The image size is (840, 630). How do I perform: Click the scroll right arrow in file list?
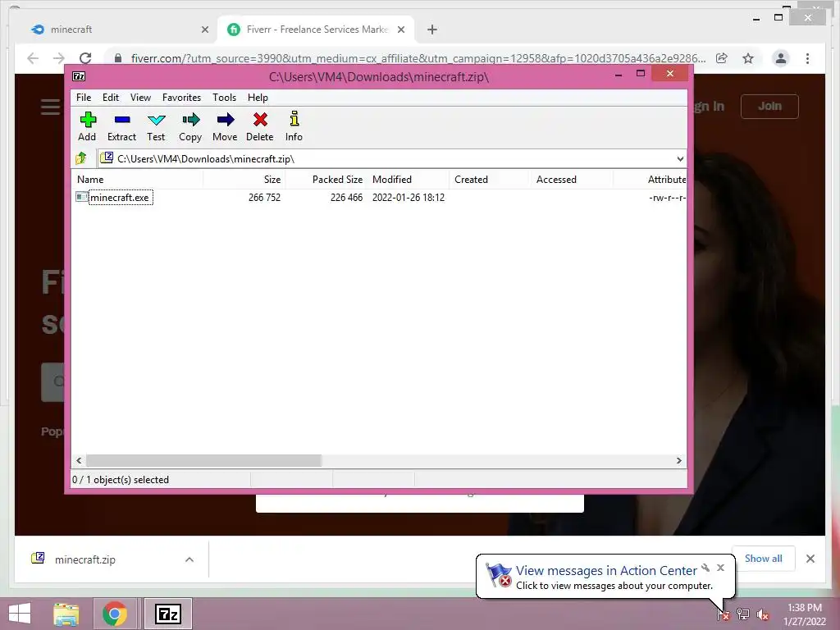[x=678, y=461]
